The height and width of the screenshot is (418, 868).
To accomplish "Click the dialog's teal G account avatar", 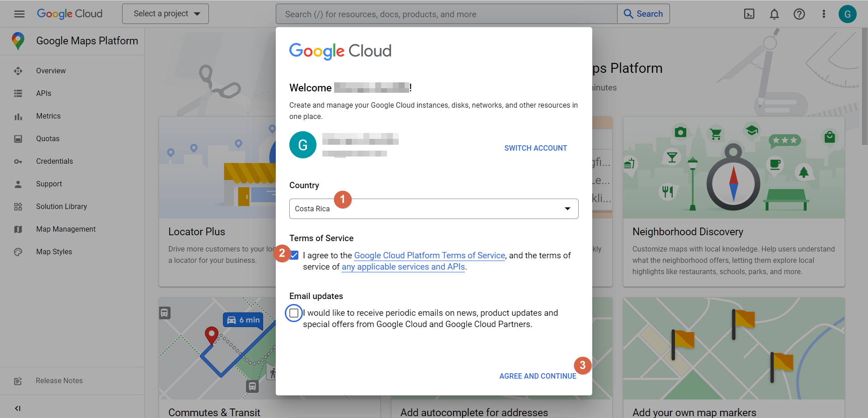I will point(303,145).
